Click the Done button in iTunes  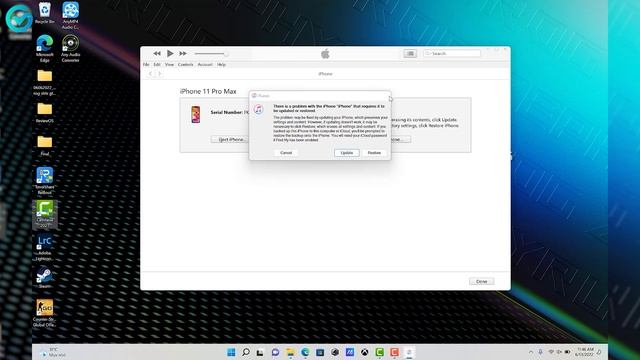tap(482, 281)
